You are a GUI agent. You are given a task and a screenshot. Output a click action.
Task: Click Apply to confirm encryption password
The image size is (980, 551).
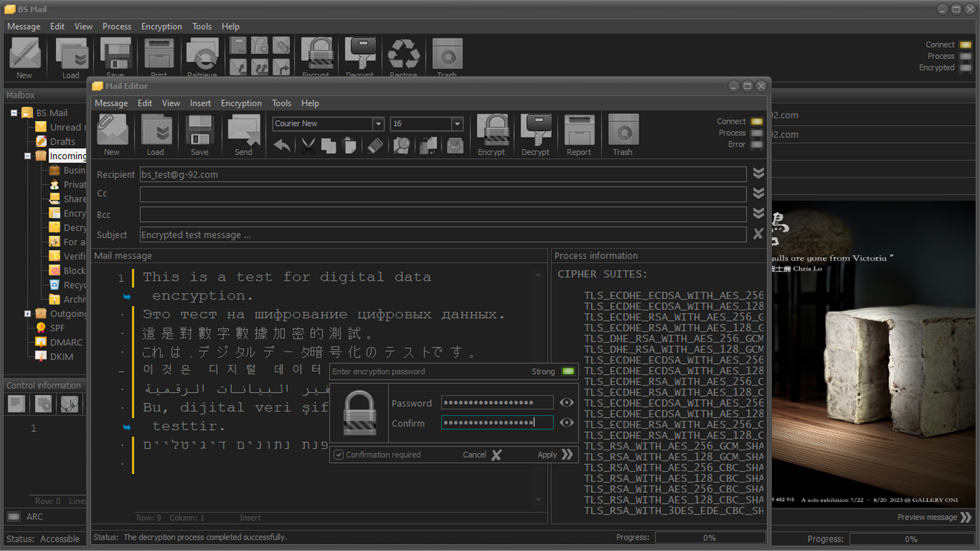pos(555,455)
